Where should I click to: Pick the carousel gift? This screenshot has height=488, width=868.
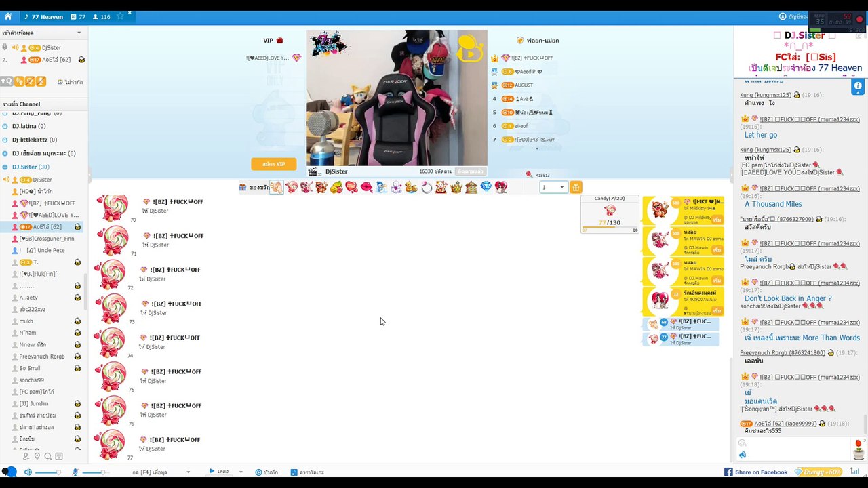(471, 187)
